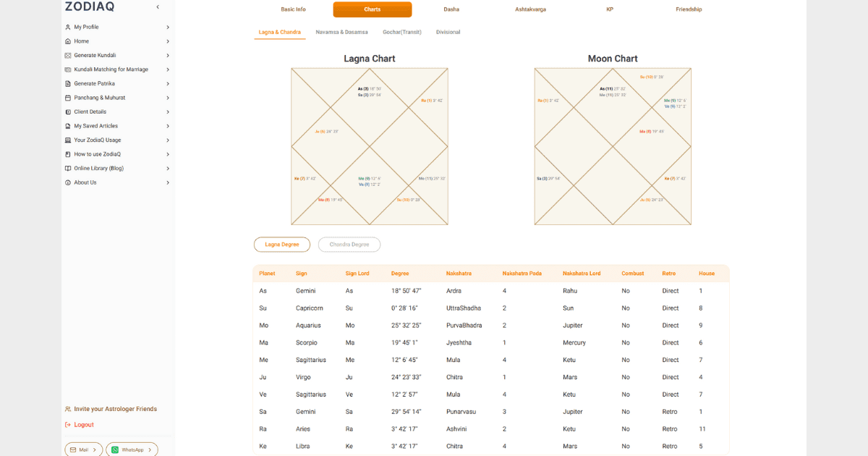Screen dimensions: 868x456
Task: Click the Logout link
Action: click(84, 425)
